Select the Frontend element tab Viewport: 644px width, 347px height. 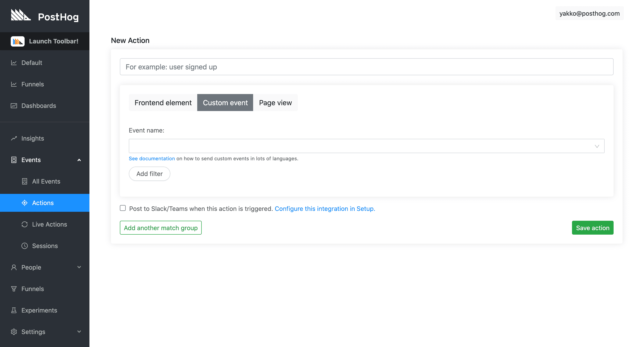click(163, 103)
